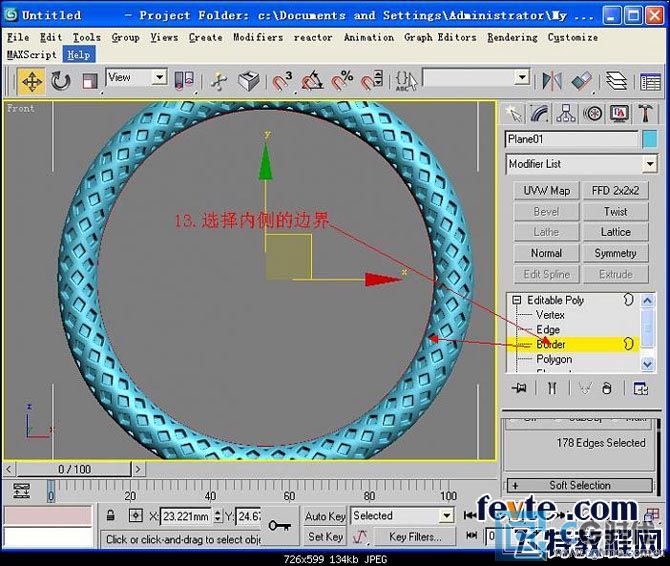670x566 pixels.
Task: Select the Rotate tool
Action: coord(60,81)
